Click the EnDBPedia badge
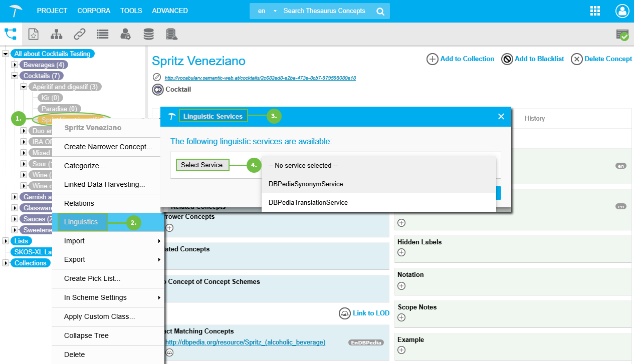The height and width of the screenshot is (364, 634). pyautogui.click(x=366, y=342)
